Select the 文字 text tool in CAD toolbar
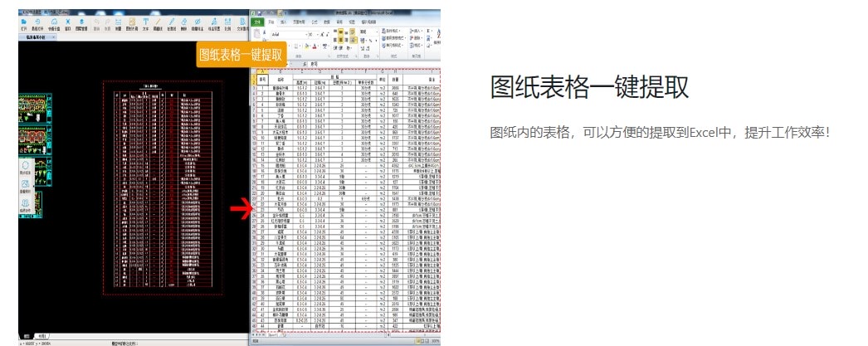The height and width of the screenshot is (346, 868). tap(145, 24)
